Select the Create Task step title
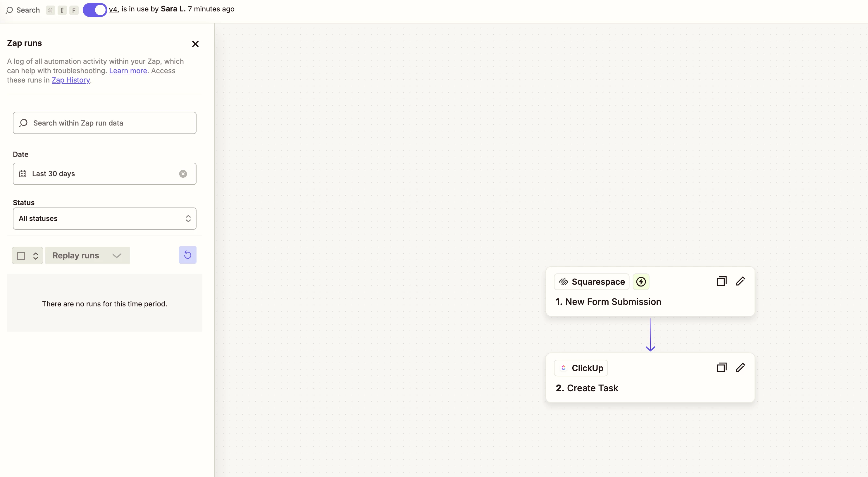The height and width of the screenshot is (477, 868). 587,388
